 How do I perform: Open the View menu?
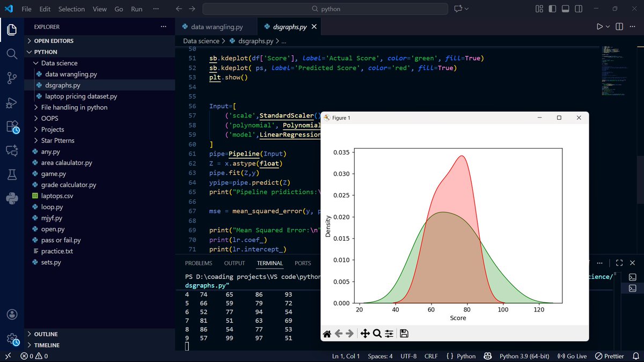point(99,9)
